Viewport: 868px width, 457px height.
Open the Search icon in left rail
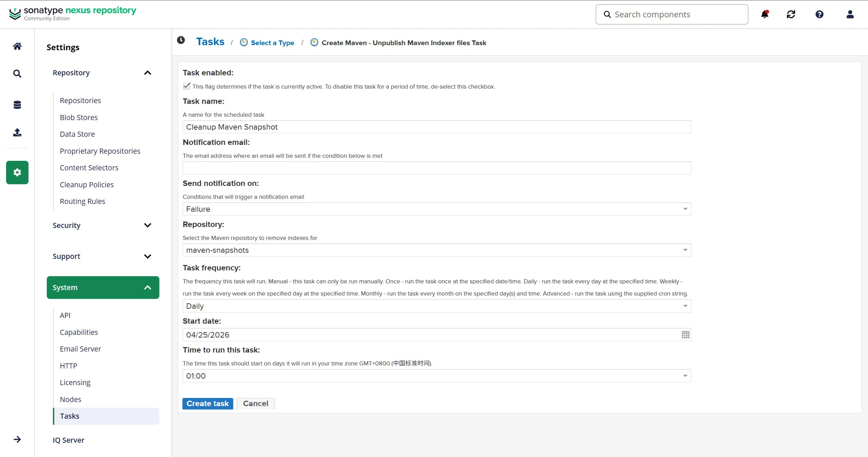17,74
